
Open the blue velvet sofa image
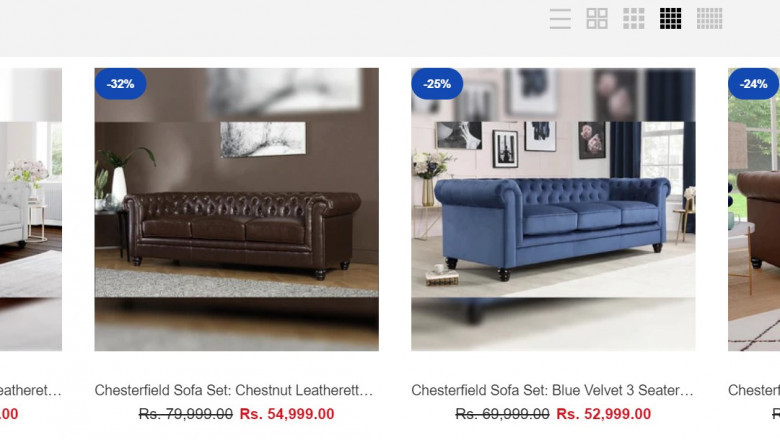[x=553, y=209]
